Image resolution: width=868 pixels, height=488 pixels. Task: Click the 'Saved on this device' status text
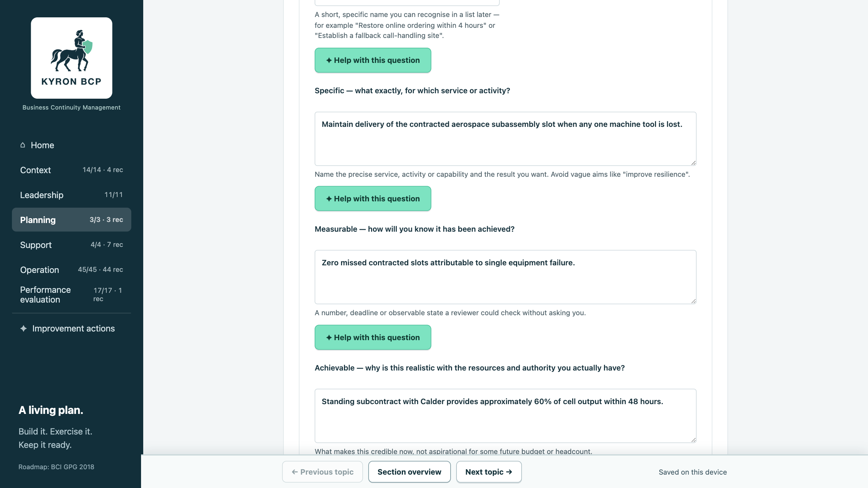pyautogui.click(x=693, y=472)
